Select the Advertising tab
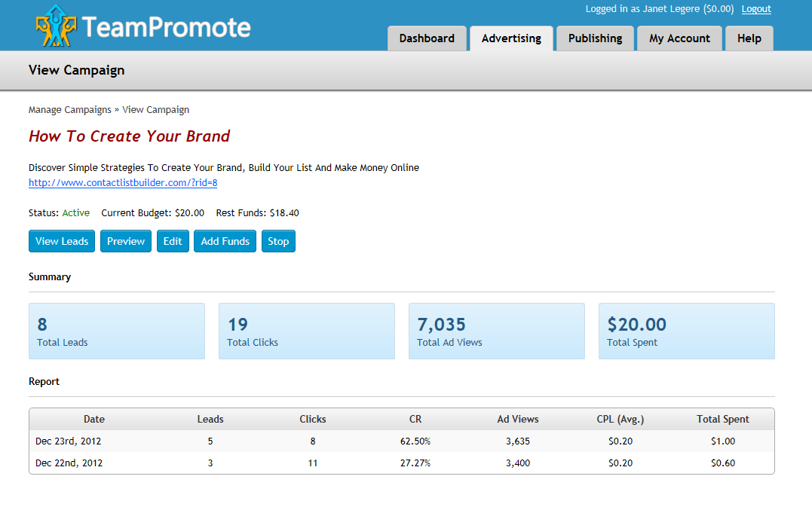This screenshot has height=510, width=812. [511, 38]
